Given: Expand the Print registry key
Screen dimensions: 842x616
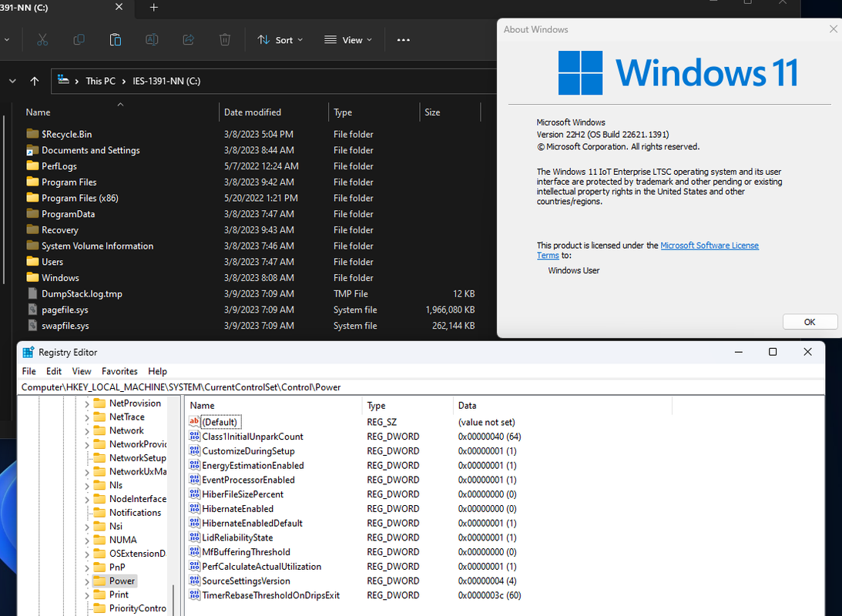Looking at the screenshot, I should pyautogui.click(x=86, y=594).
